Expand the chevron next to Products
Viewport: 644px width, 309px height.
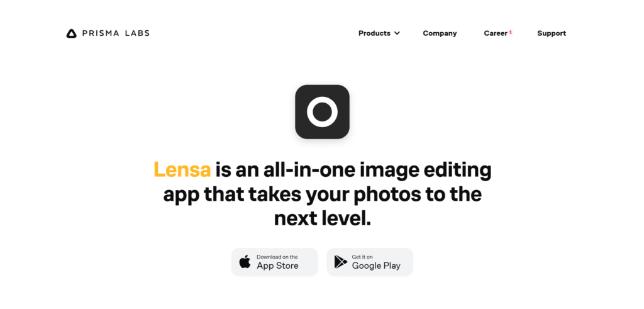[397, 33]
